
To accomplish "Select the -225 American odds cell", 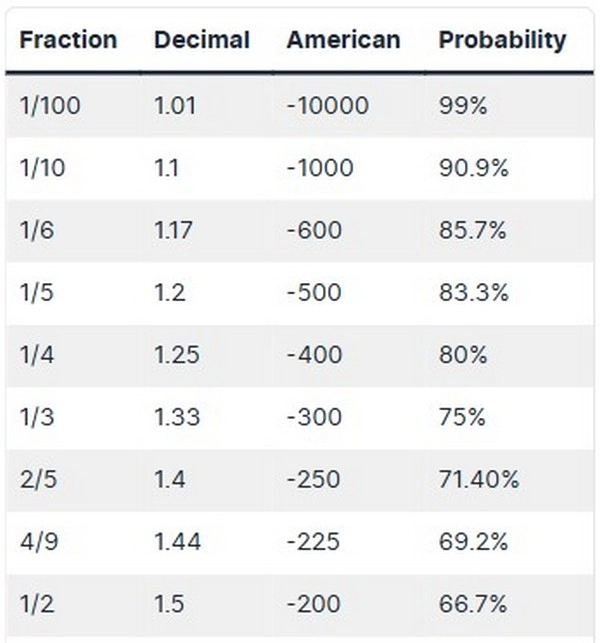I will pyautogui.click(x=313, y=541).
